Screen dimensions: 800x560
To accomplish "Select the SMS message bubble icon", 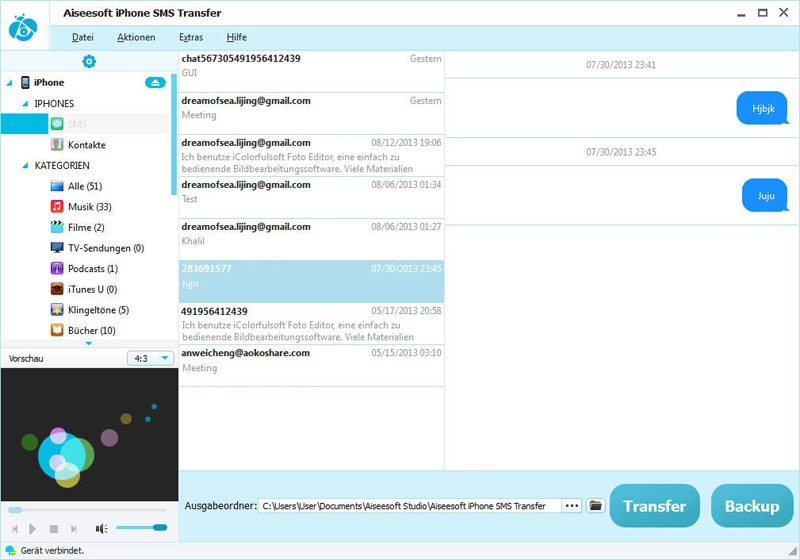I will pos(57,124).
